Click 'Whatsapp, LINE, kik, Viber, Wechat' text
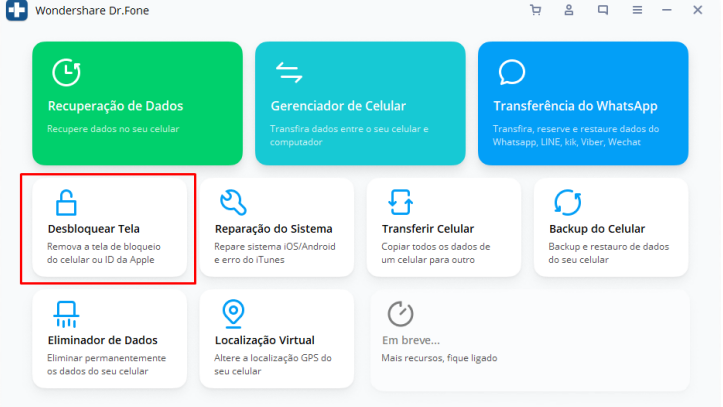 coord(567,142)
